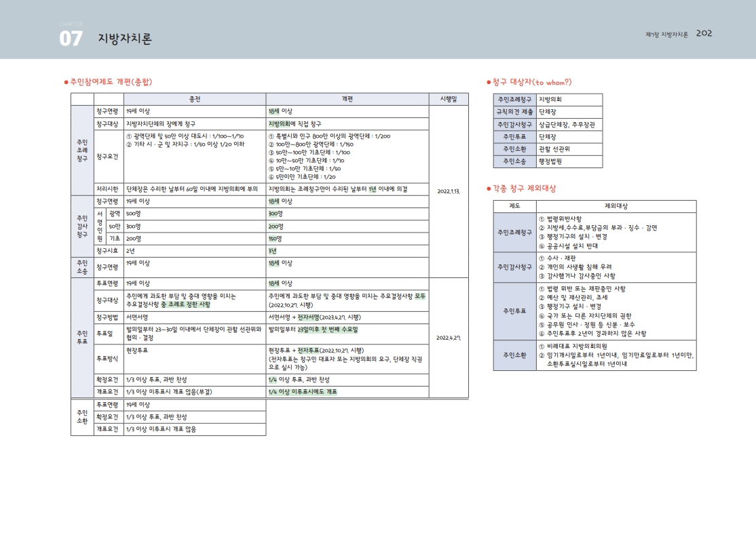The image size is (756, 533).
Task: Click the 2022.4.27. date cell
Action: click(x=449, y=337)
